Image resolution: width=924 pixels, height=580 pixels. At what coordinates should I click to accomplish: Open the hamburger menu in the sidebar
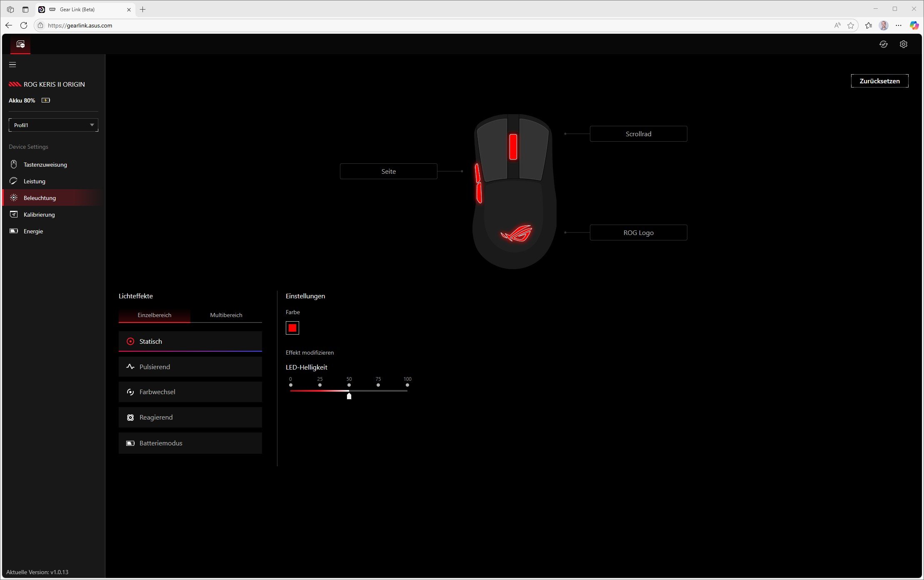pyautogui.click(x=12, y=65)
